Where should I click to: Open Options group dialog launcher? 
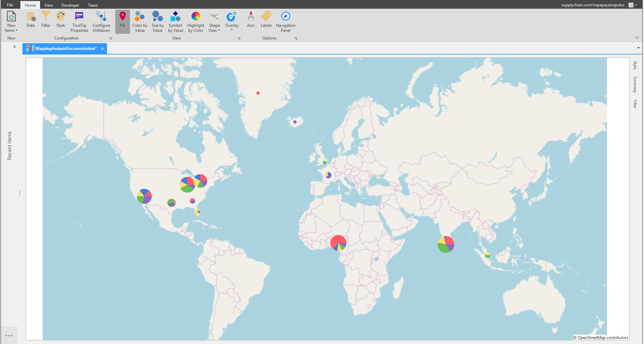pos(296,38)
